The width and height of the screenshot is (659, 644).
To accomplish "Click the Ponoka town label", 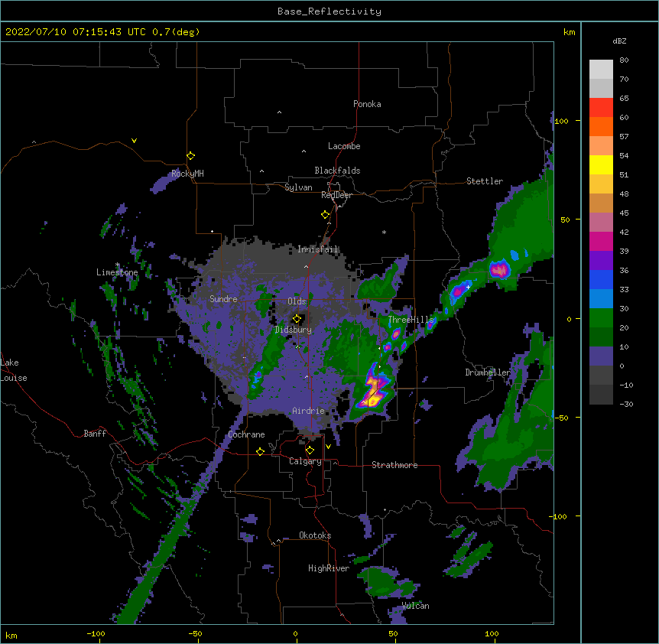I will (367, 104).
